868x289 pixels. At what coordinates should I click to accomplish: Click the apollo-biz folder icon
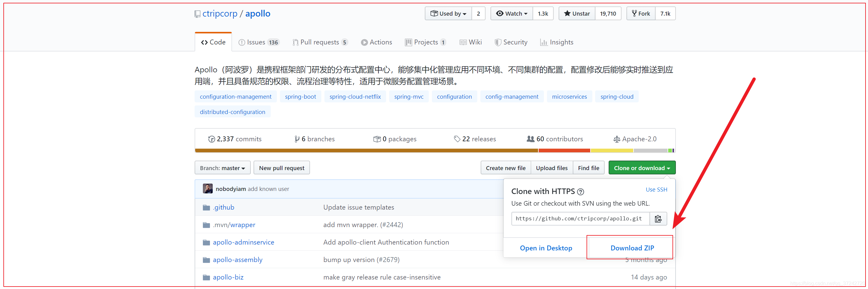click(206, 278)
